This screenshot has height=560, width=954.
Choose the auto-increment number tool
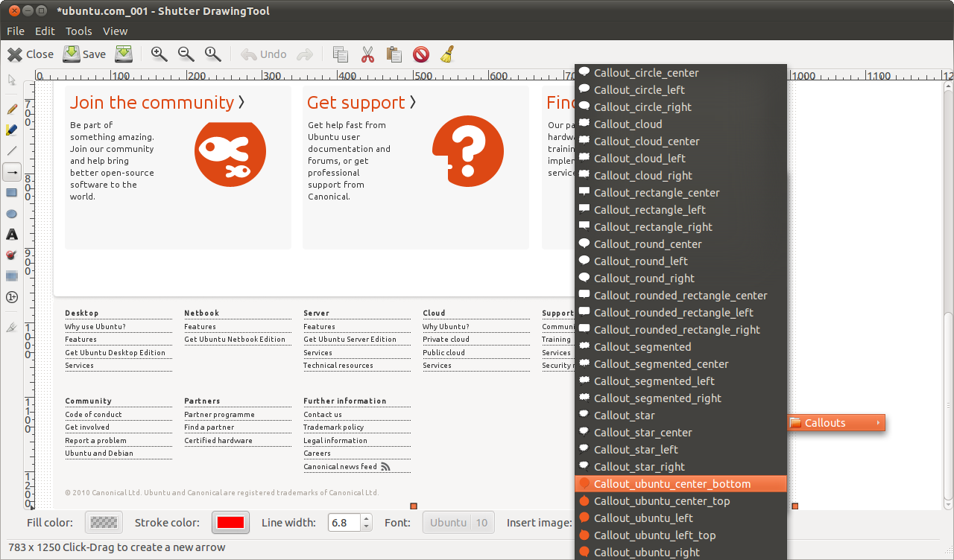[11, 297]
